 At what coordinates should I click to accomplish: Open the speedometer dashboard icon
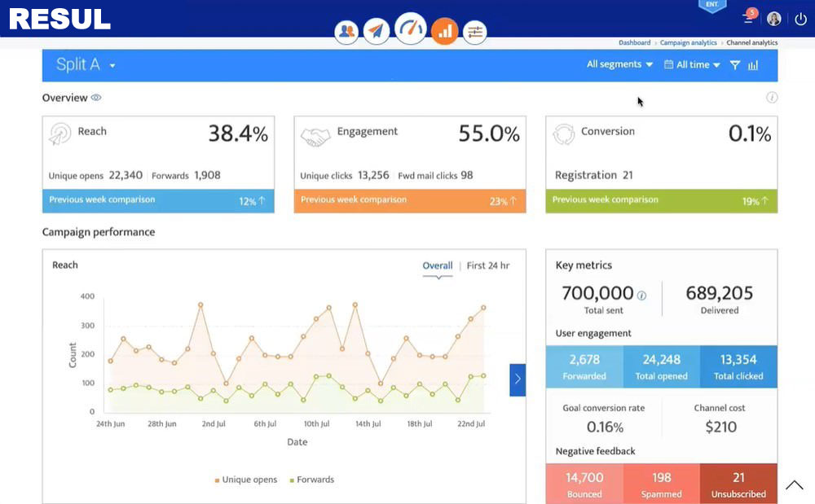click(x=411, y=28)
